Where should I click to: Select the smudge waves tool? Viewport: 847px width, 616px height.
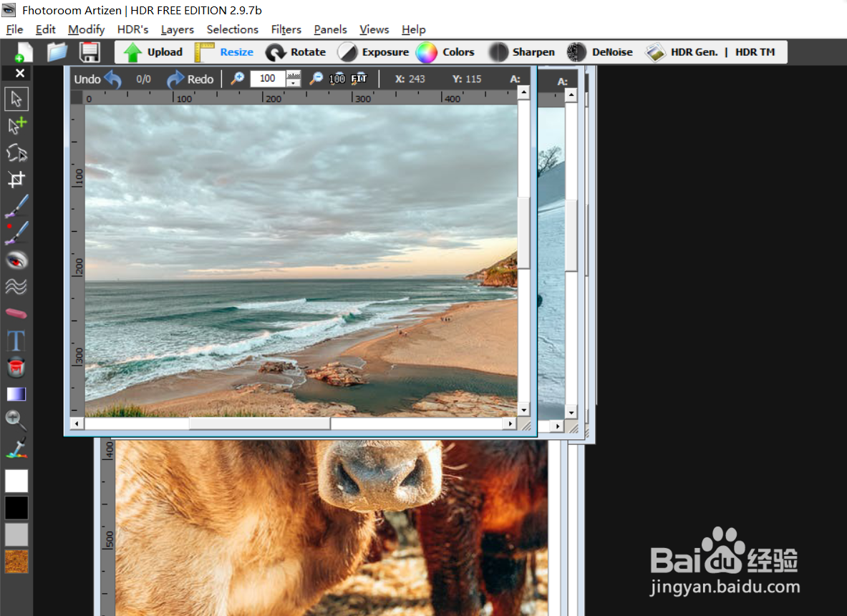pyautogui.click(x=16, y=287)
